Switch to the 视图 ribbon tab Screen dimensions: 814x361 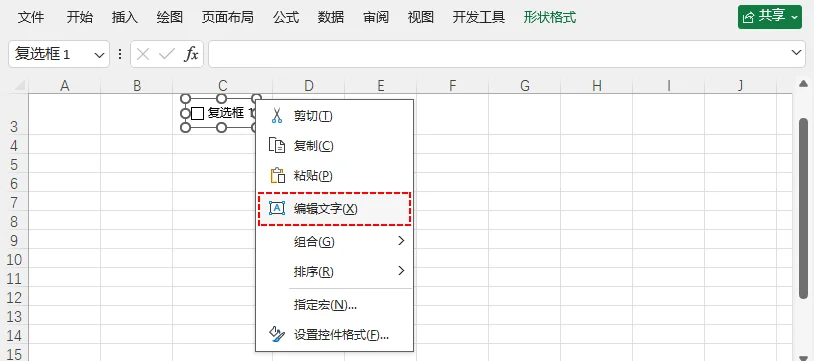pos(420,17)
